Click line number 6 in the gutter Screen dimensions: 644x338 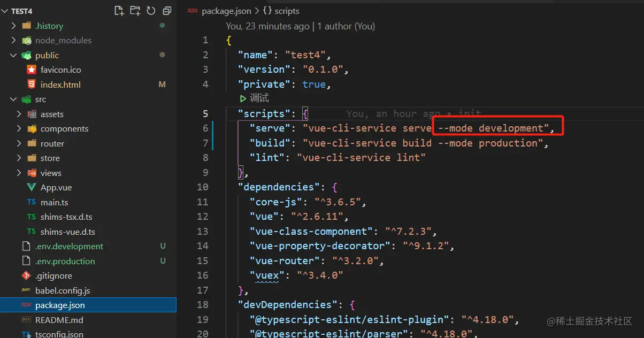point(205,128)
